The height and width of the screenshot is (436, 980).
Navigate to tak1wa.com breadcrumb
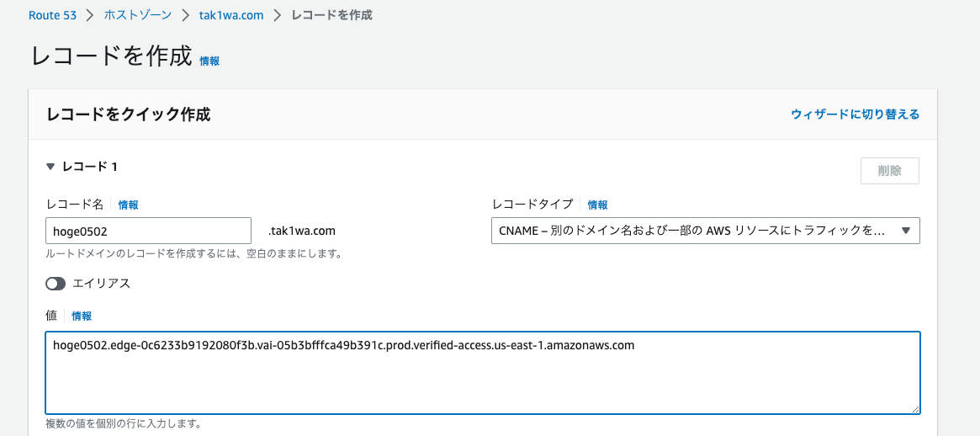tap(231, 15)
